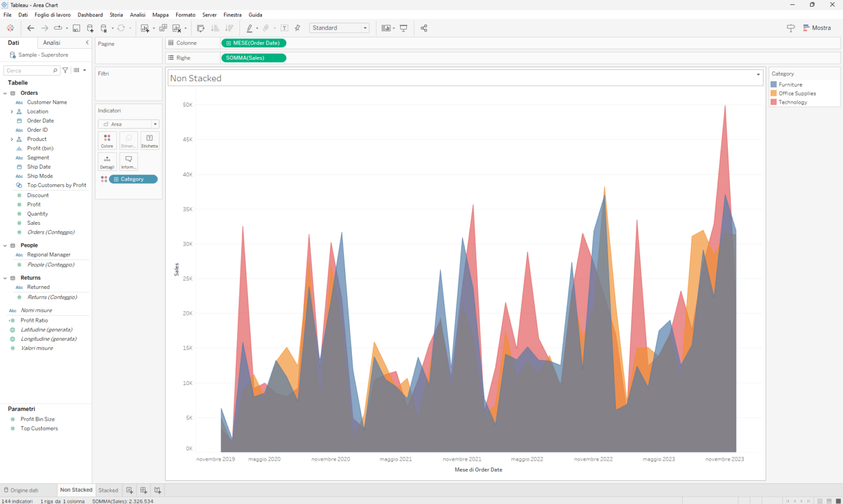Viewport: 843px width, 504px height.
Task: Open the Mappa menu
Action: [160, 15]
